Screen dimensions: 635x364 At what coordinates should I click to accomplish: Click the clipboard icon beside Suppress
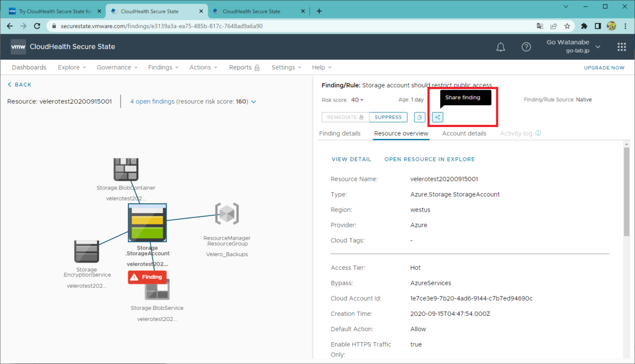[419, 117]
